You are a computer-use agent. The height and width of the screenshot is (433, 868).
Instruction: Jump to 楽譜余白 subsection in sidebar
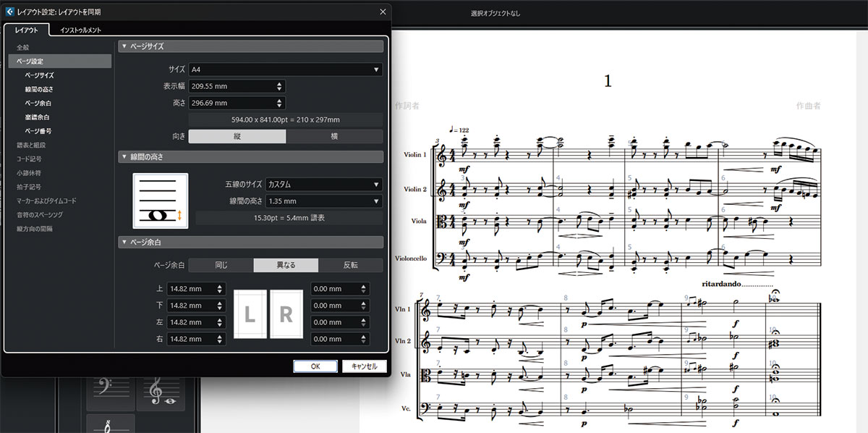click(x=37, y=117)
